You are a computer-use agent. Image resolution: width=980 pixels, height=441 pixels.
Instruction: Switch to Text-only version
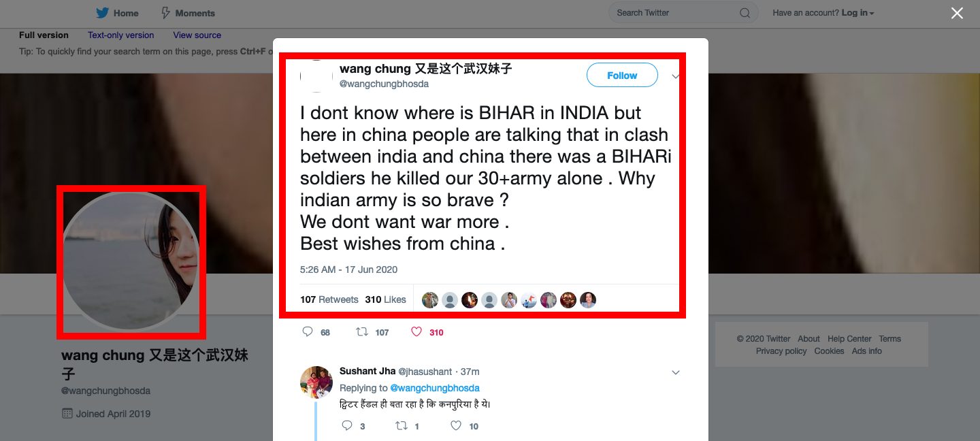click(x=121, y=35)
